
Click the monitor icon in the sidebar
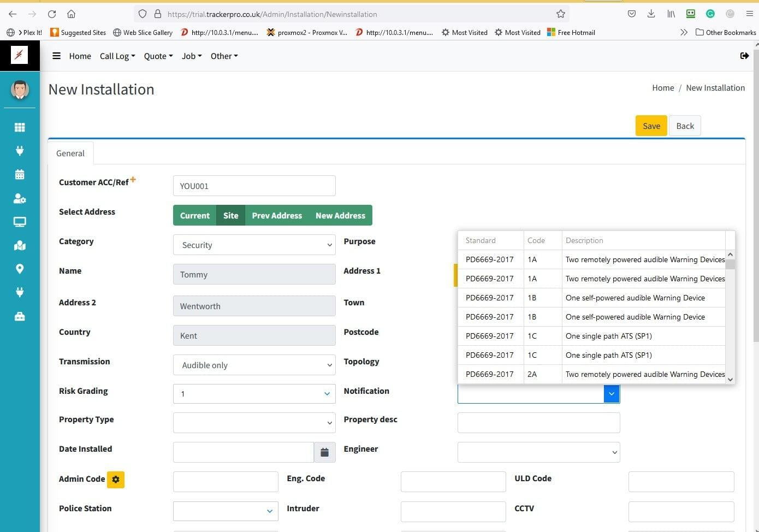click(20, 222)
